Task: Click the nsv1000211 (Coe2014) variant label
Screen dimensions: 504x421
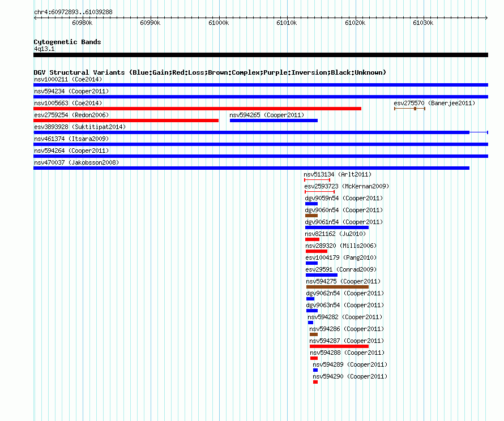Action: (x=68, y=79)
